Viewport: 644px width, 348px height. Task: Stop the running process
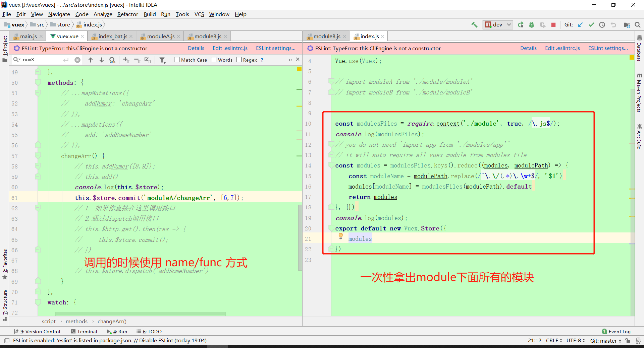click(553, 25)
